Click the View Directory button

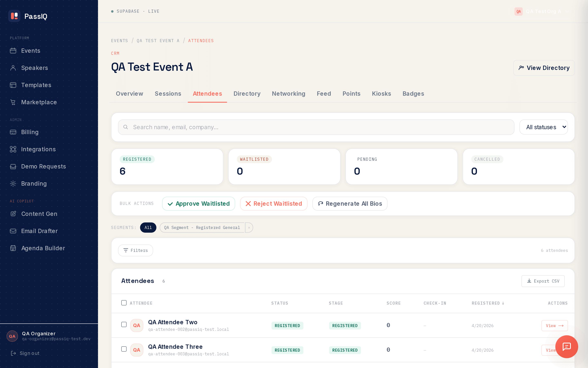[x=544, y=68]
